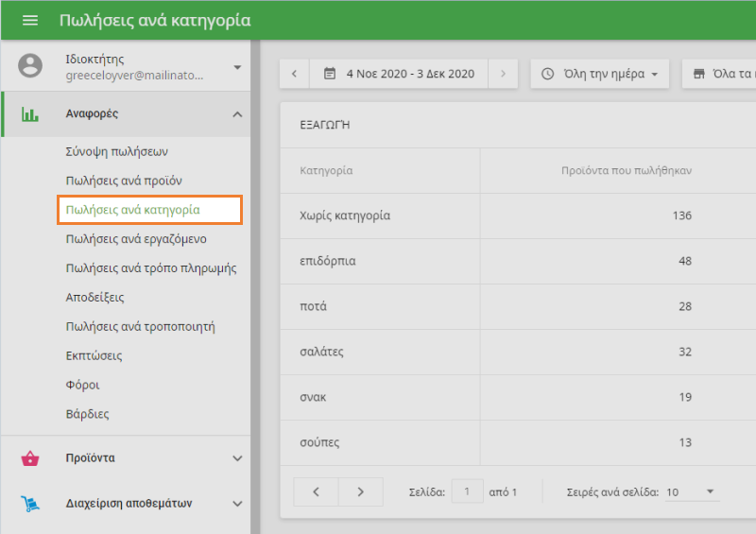Open Σύνοψη πωλήσεων report

tap(117, 151)
